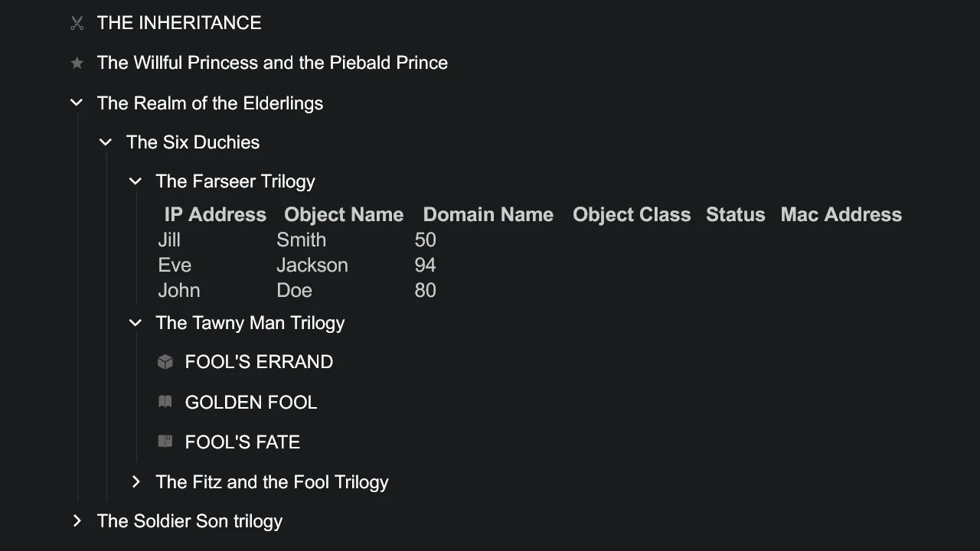Image resolution: width=980 pixels, height=551 pixels.
Task: Expand The Soldier Son trilogy node
Action: [77, 520]
